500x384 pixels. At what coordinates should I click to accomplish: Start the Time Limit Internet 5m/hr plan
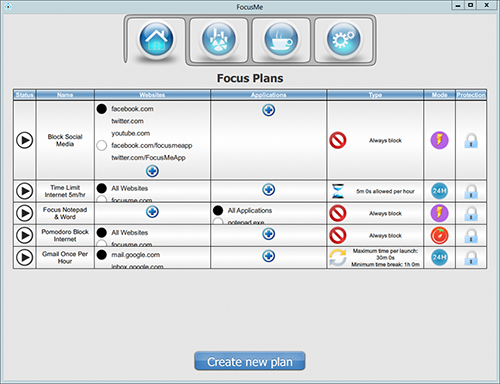click(25, 191)
